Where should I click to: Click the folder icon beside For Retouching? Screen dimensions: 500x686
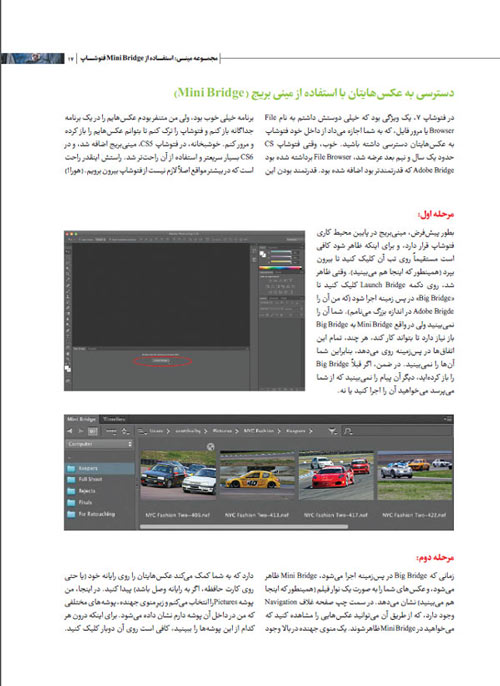[71, 514]
